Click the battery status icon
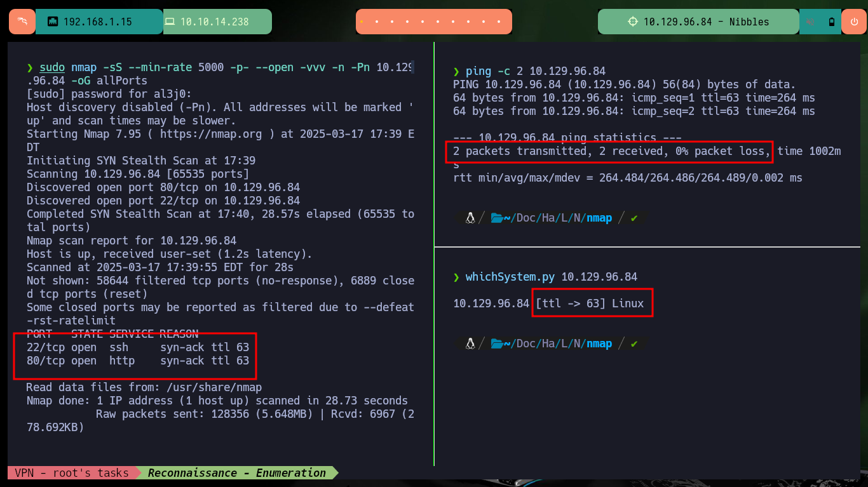Screen dimensions: 868x487 pos(832,22)
